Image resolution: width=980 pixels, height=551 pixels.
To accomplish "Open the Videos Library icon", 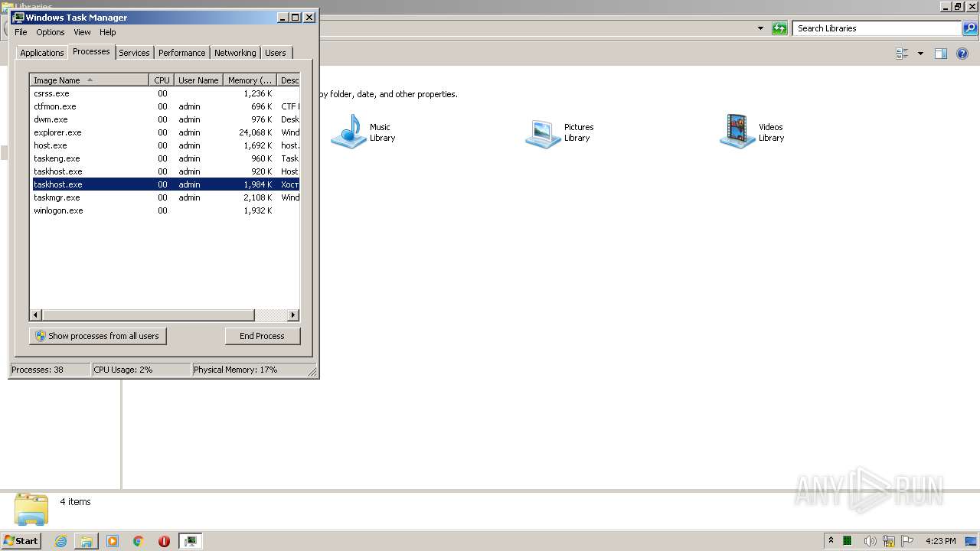I will point(737,132).
